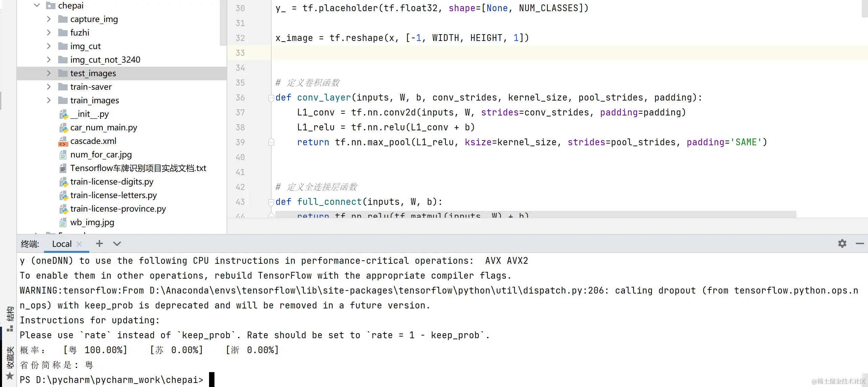The height and width of the screenshot is (387, 868).
Task: Collapse the chepai folder
Action: coord(37,5)
